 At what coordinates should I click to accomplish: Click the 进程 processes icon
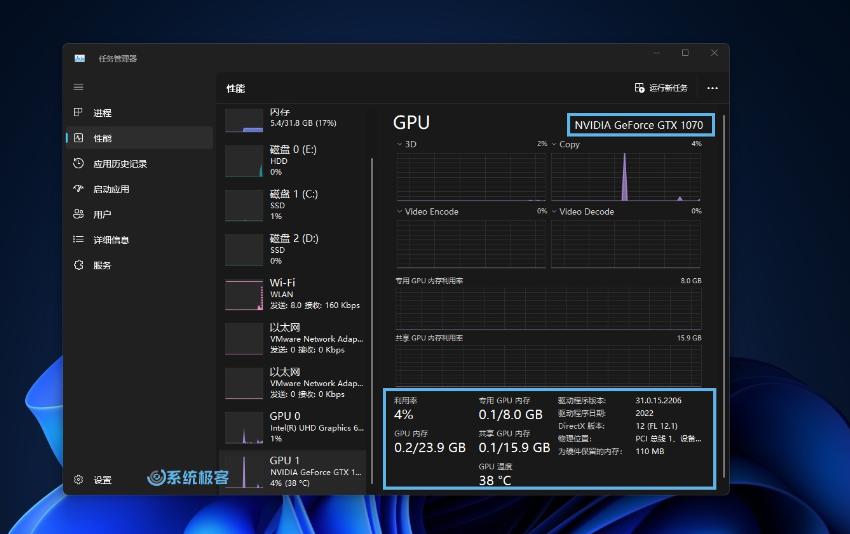pos(78,112)
